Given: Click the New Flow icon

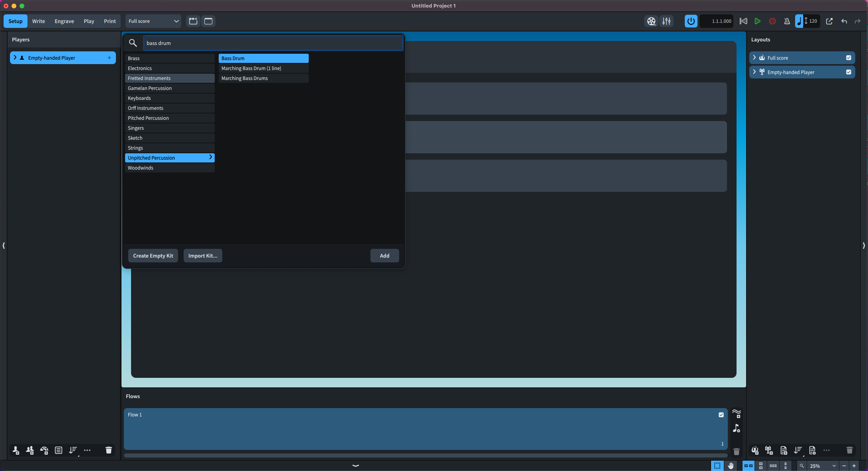Looking at the screenshot, I should point(737,414).
